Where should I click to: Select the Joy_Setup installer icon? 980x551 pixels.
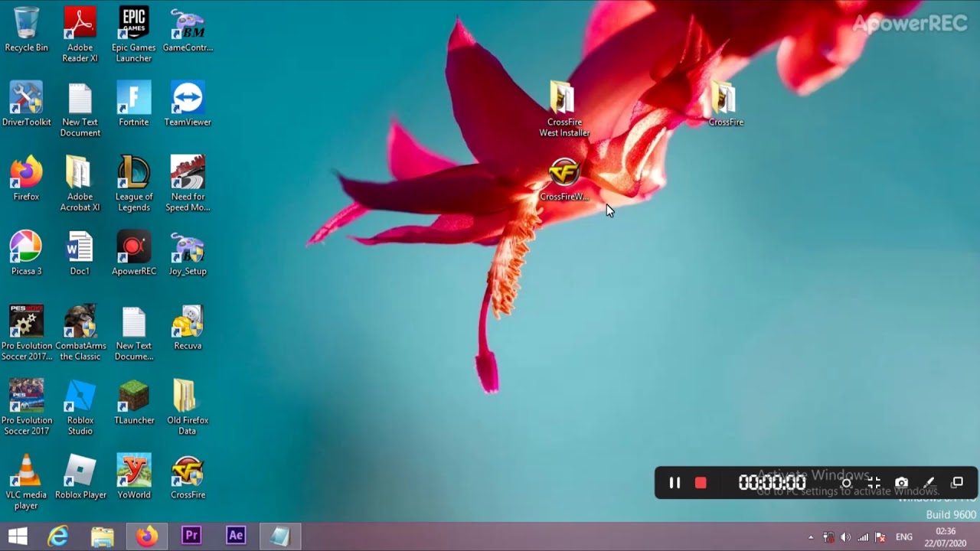coord(188,253)
